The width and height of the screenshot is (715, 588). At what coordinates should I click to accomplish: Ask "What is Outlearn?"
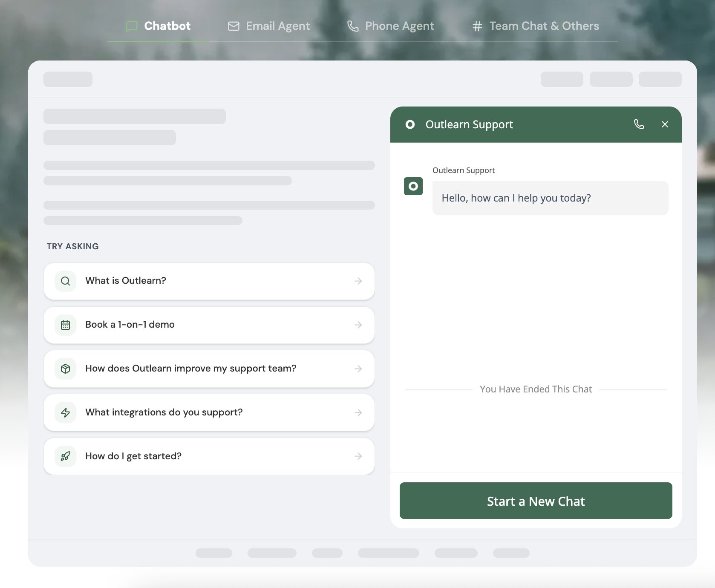209,281
